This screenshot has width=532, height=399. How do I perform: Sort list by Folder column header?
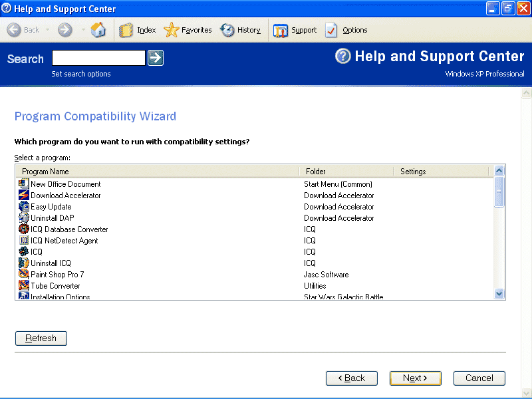tap(346, 172)
